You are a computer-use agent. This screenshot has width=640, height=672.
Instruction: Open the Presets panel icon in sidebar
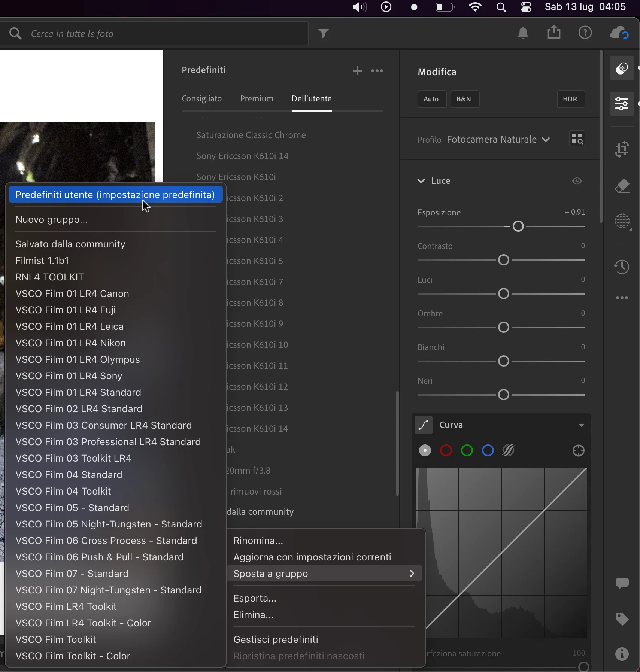pos(622,68)
